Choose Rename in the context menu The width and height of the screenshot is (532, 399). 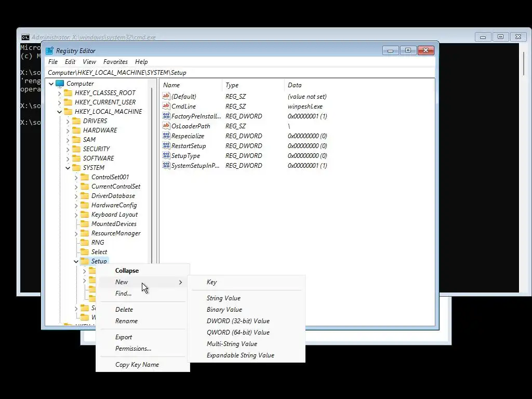[x=142, y=321]
